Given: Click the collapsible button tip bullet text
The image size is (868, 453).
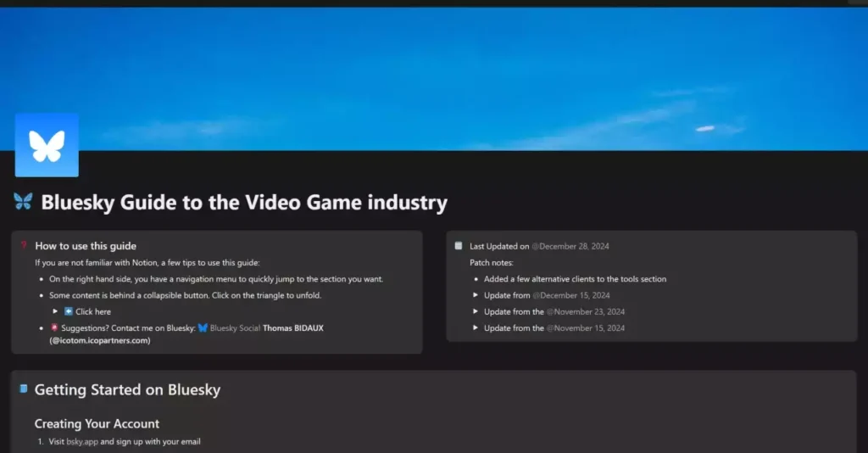Looking at the screenshot, I should [x=186, y=295].
